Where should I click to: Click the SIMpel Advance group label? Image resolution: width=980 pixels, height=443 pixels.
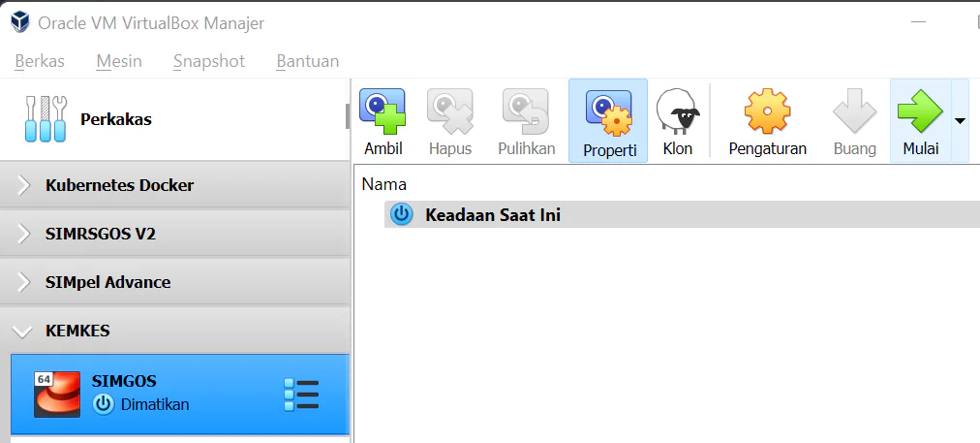pyautogui.click(x=107, y=282)
